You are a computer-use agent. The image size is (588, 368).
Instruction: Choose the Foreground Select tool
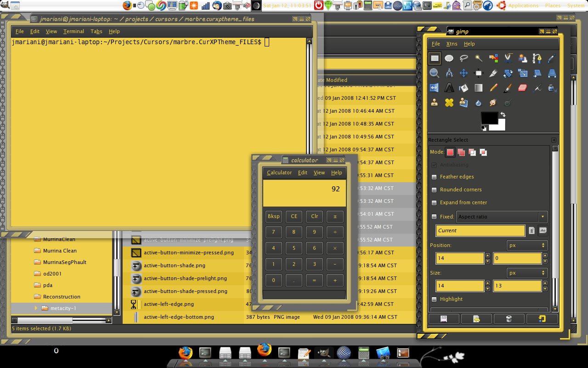(x=523, y=58)
